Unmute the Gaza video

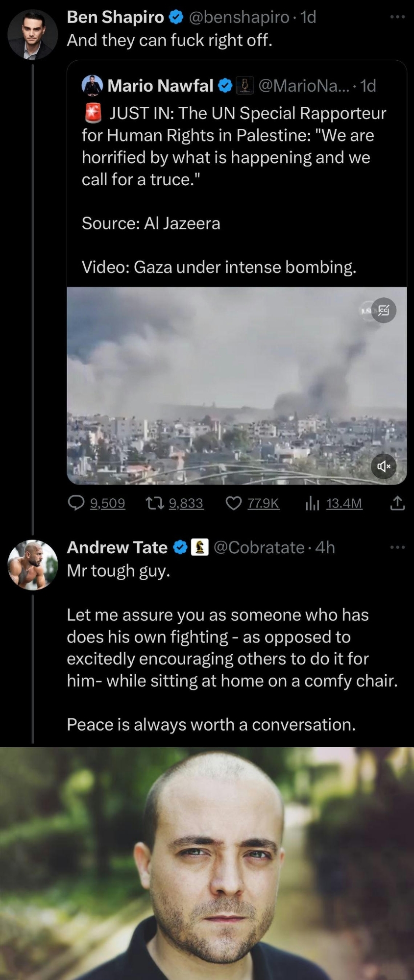tap(384, 466)
